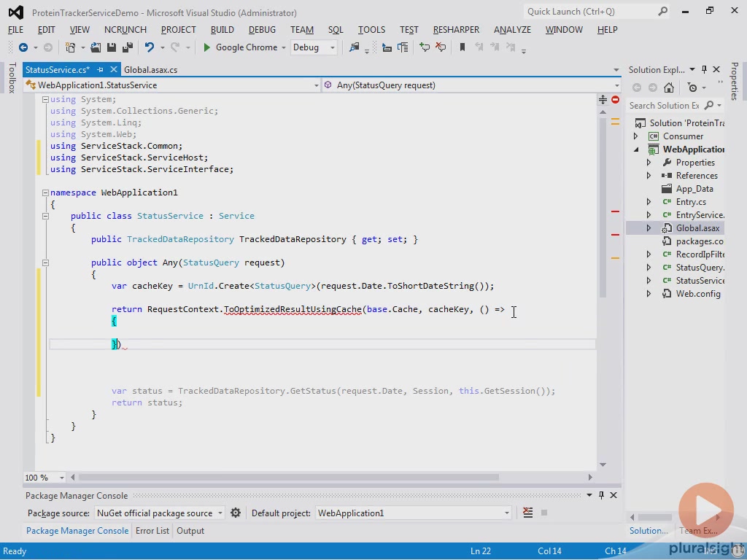
Task: Click the Visual Studio logo icon
Action: point(16,12)
